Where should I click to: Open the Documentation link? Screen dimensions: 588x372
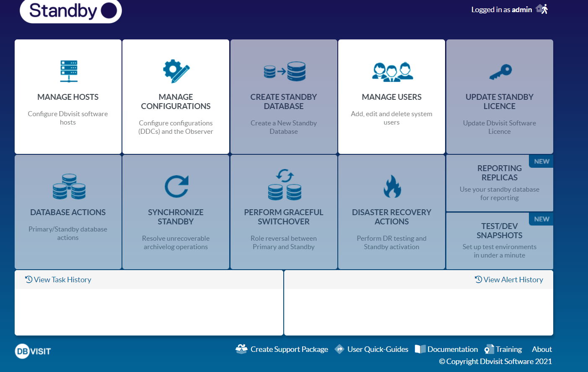[453, 349]
